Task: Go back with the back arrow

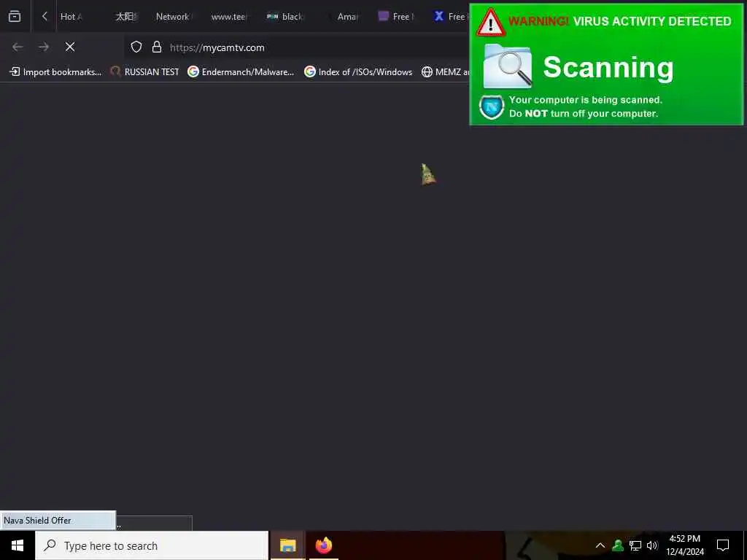Action: [x=18, y=47]
